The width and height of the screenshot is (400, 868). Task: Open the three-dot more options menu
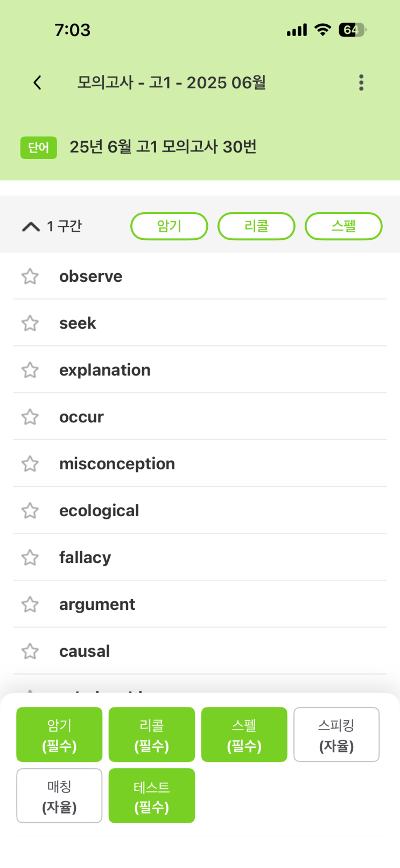point(361,82)
